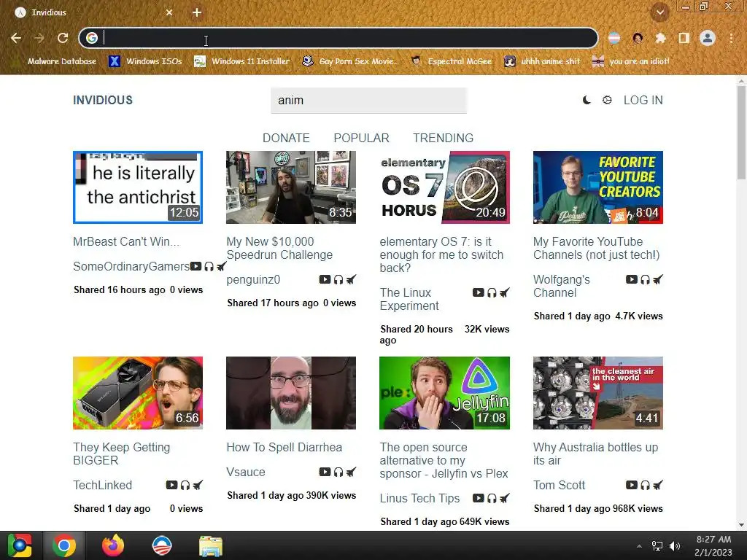Watch SomeOrdinaryGamers video on YouTube icon
This screenshot has width=747, height=560.
point(196,266)
